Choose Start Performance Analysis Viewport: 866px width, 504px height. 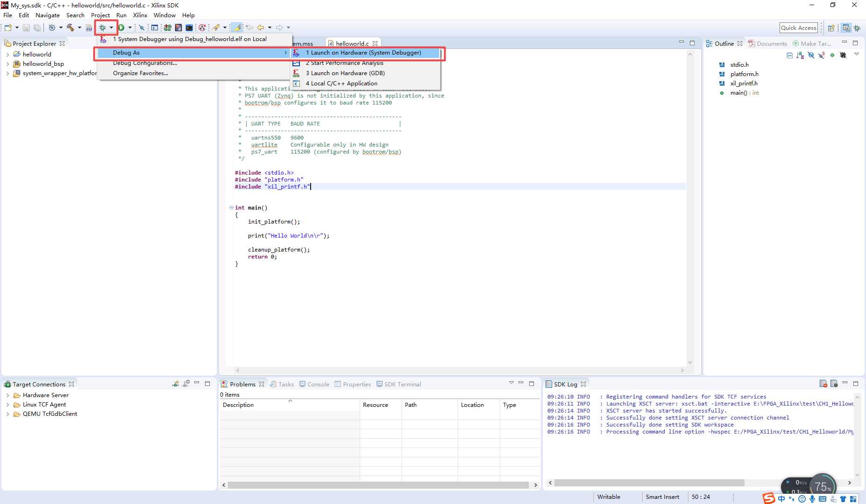point(366,63)
